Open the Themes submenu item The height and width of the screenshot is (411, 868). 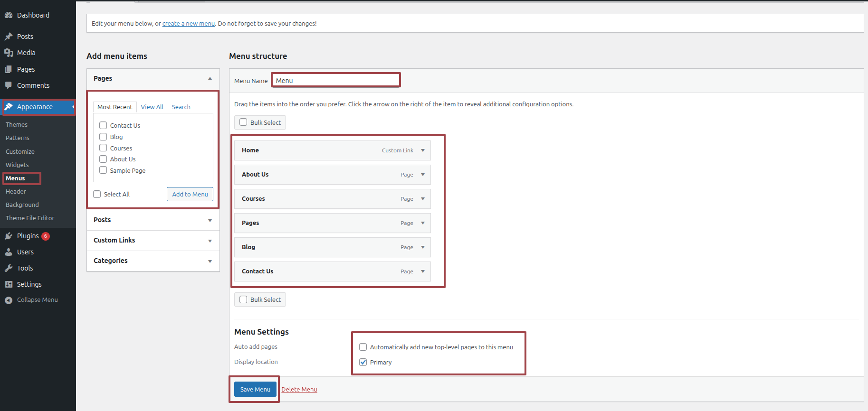coord(17,124)
